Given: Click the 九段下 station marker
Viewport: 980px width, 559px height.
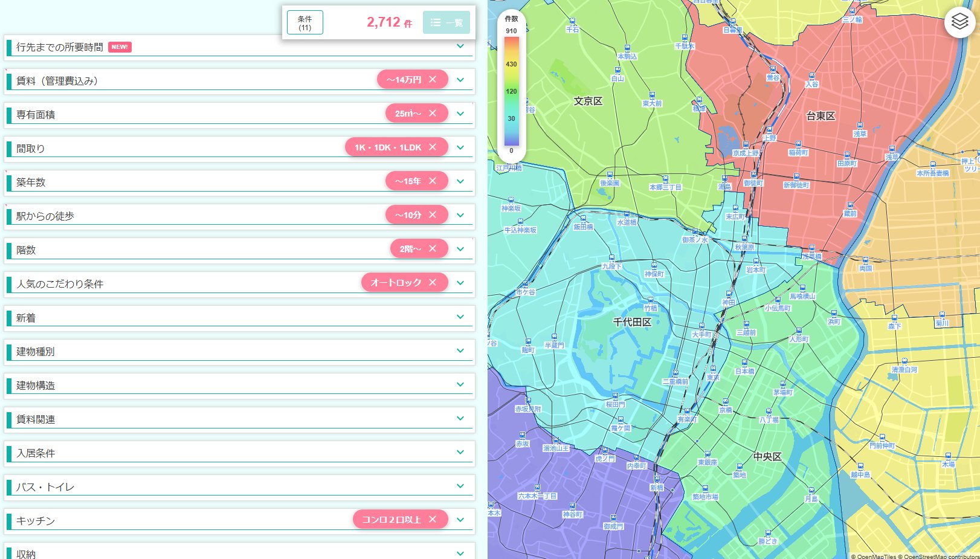Looking at the screenshot, I should pyautogui.click(x=611, y=258).
